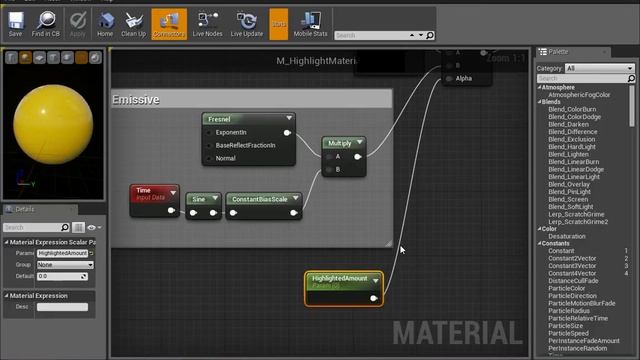Collapse the Atmosphere palette category
640x360 pixels.
click(540, 87)
